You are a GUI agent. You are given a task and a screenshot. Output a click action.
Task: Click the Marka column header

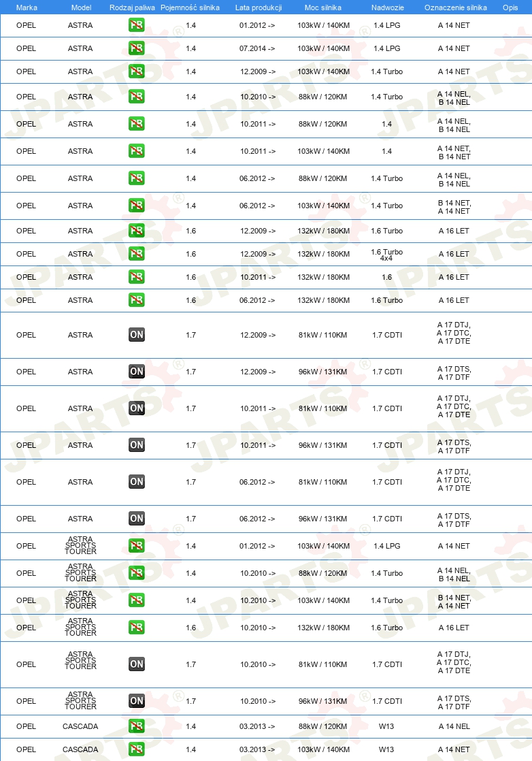tap(27, 7)
